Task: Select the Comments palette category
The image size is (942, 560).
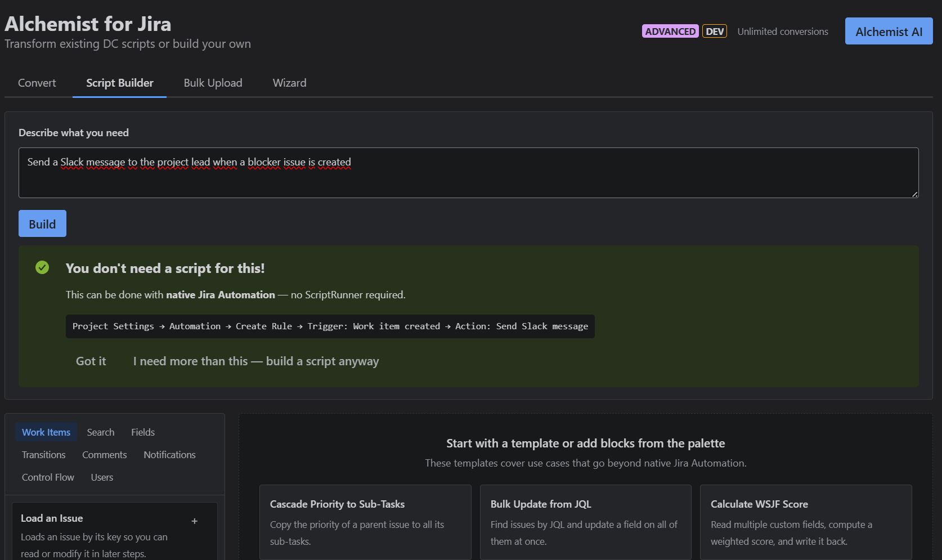Action: point(105,455)
